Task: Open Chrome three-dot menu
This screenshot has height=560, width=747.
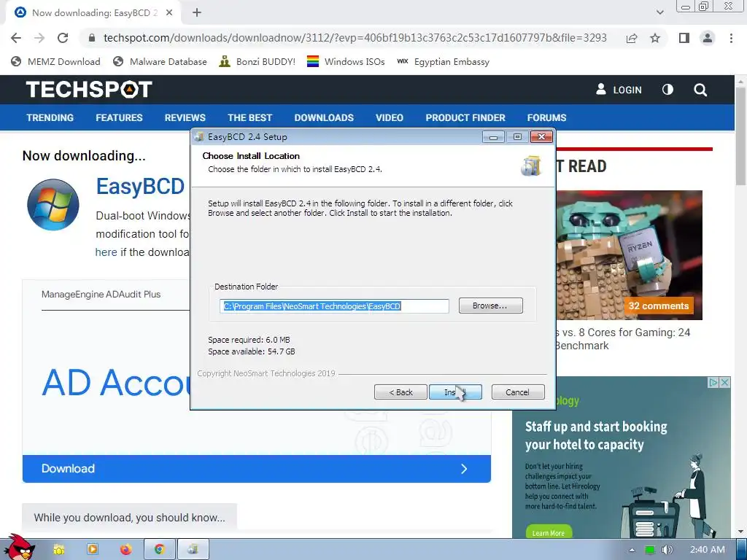Action: [731, 38]
